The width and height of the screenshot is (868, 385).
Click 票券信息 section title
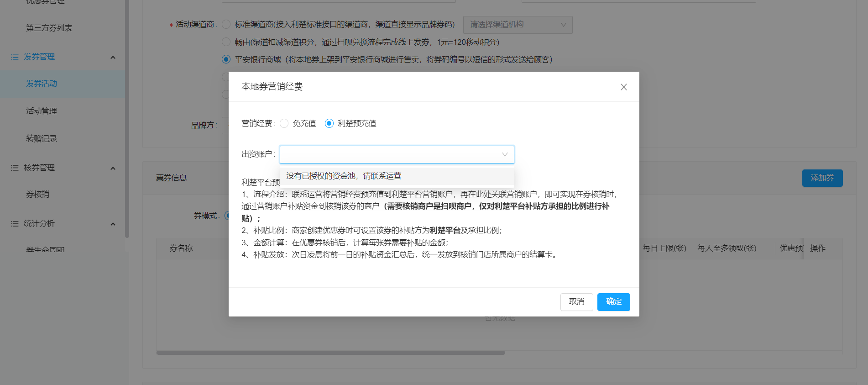coord(172,178)
